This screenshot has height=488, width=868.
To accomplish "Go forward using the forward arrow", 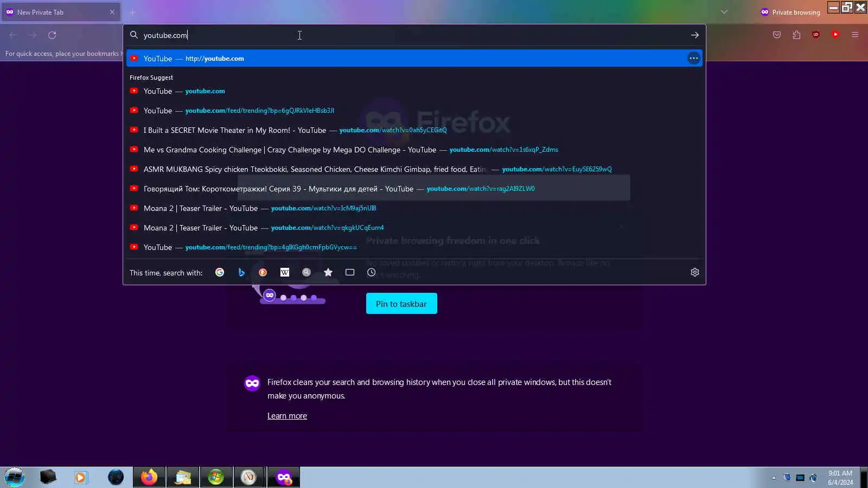I will pos(33,35).
